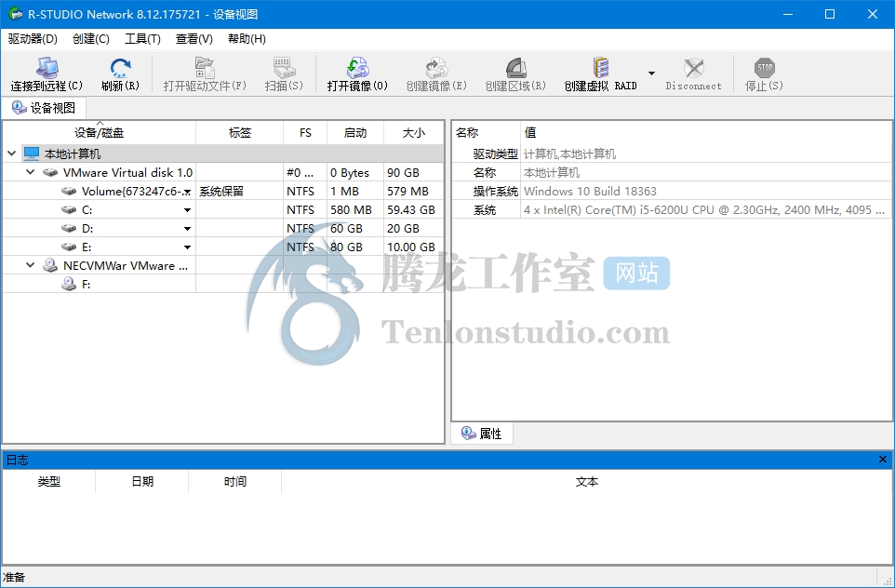Sort by the 启动 column header
The height and width of the screenshot is (588, 895).
355,132
